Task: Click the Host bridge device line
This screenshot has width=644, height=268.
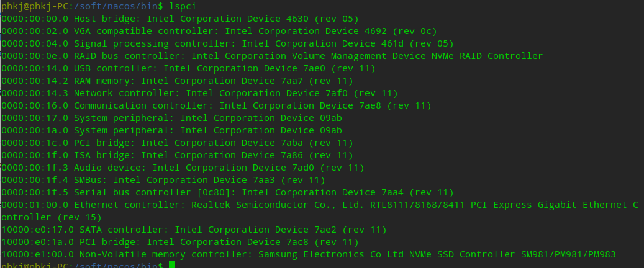Action: [x=180, y=19]
